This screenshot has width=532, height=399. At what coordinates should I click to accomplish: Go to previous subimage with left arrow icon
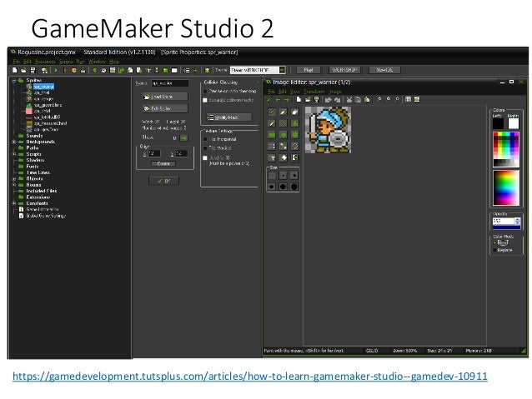click(278, 99)
